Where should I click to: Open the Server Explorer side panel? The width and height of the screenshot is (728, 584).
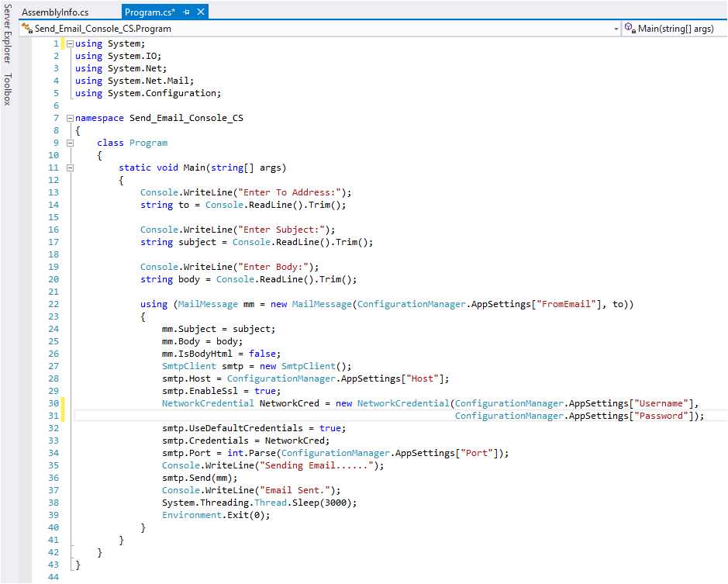pos(7,36)
